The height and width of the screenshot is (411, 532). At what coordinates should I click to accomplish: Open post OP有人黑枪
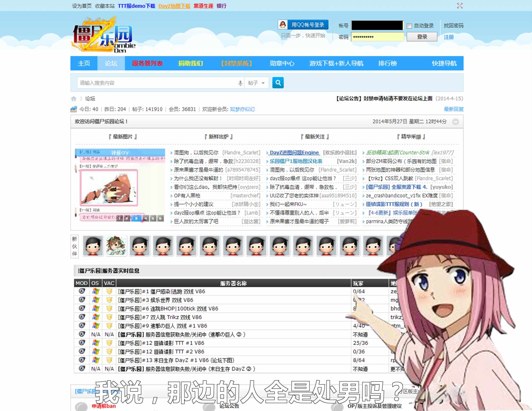(x=187, y=196)
